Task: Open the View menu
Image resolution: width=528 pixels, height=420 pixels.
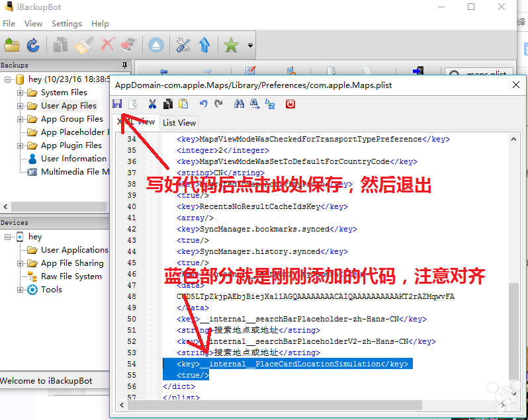Action: pos(33,23)
